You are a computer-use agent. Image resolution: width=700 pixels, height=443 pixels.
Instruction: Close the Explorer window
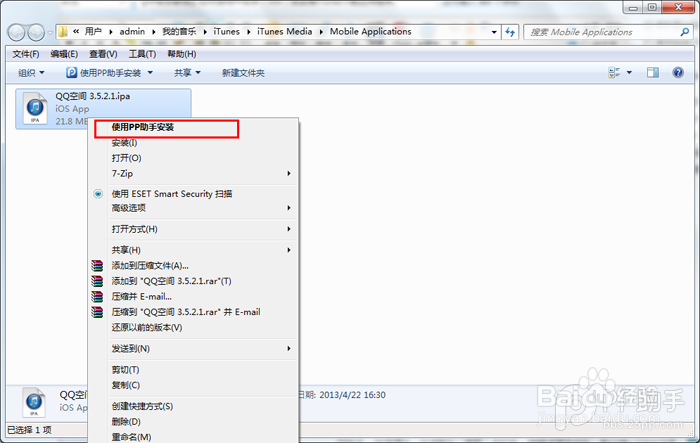[x=679, y=8]
